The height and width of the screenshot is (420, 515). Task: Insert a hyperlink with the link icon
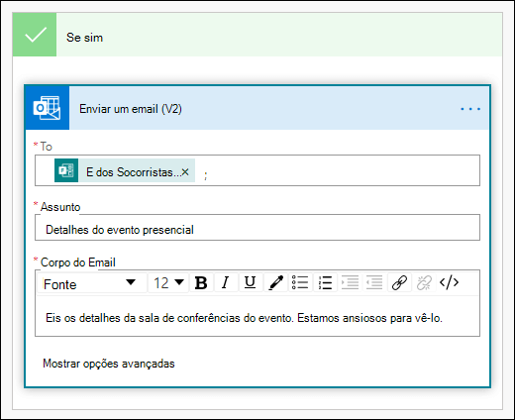tap(399, 283)
